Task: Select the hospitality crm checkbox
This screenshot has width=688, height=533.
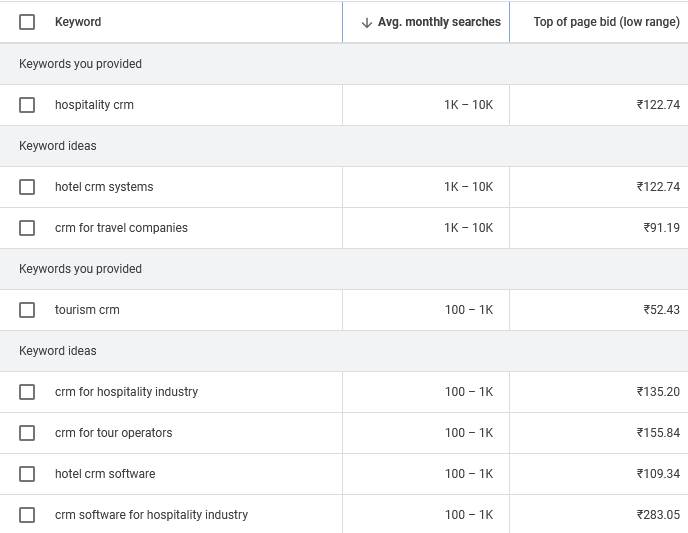Action: click(x=27, y=105)
